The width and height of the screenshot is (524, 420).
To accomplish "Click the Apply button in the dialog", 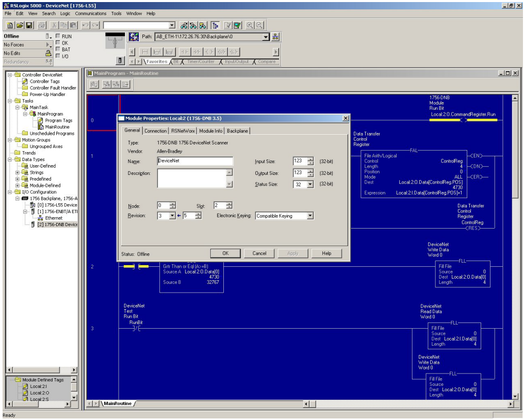I will point(293,253).
